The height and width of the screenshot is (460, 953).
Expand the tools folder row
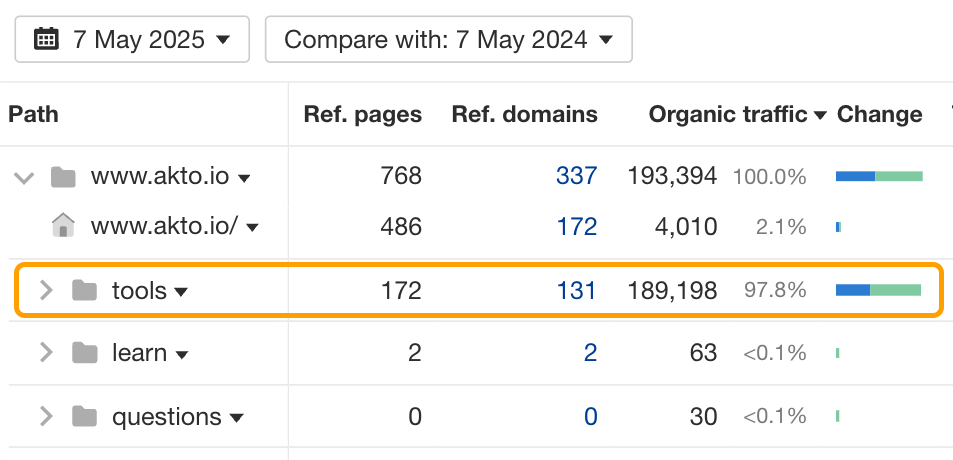coord(45,291)
